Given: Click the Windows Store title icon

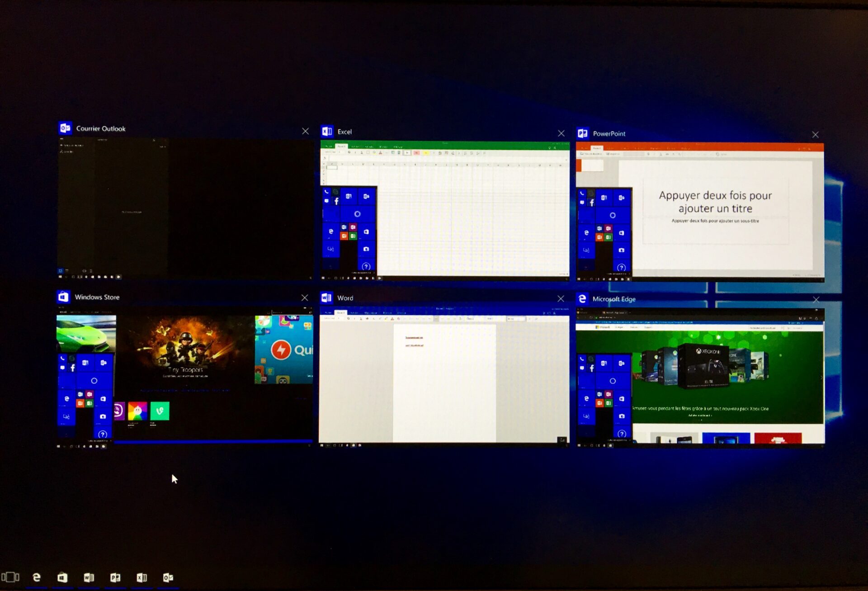Looking at the screenshot, I should tap(63, 297).
